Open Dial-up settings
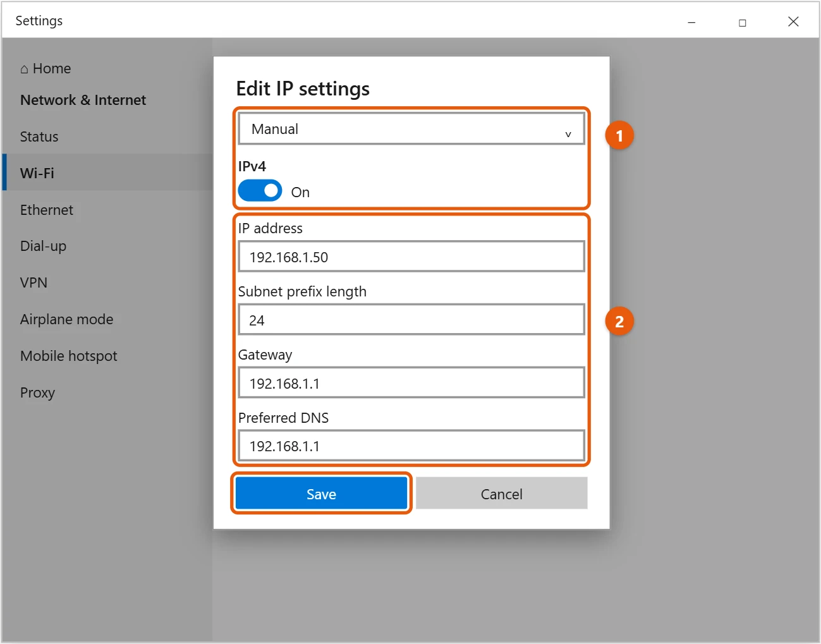The width and height of the screenshot is (821, 644). 43,246
